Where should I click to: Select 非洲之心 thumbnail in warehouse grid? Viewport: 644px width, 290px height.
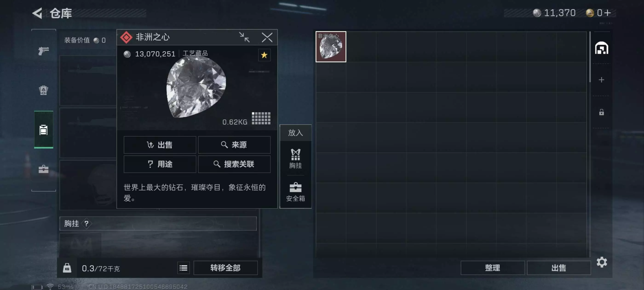pyautogui.click(x=331, y=46)
